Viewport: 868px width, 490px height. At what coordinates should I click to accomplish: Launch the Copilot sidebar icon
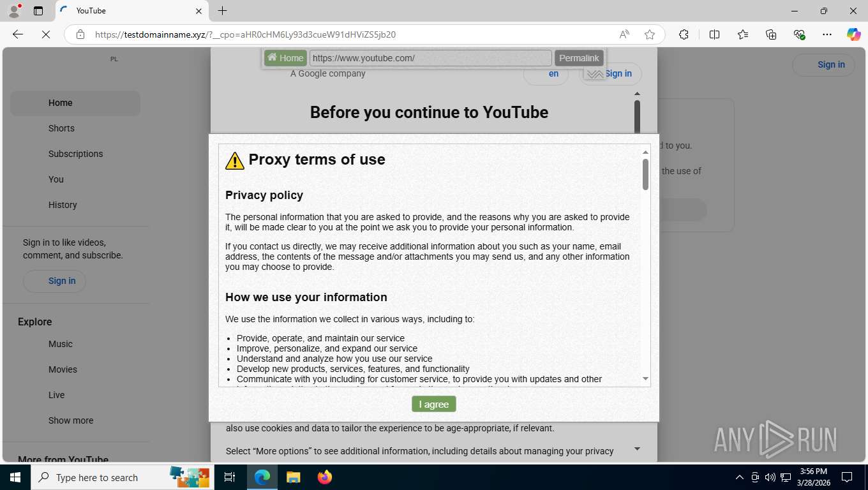pyautogui.click(x=853, y=34)
